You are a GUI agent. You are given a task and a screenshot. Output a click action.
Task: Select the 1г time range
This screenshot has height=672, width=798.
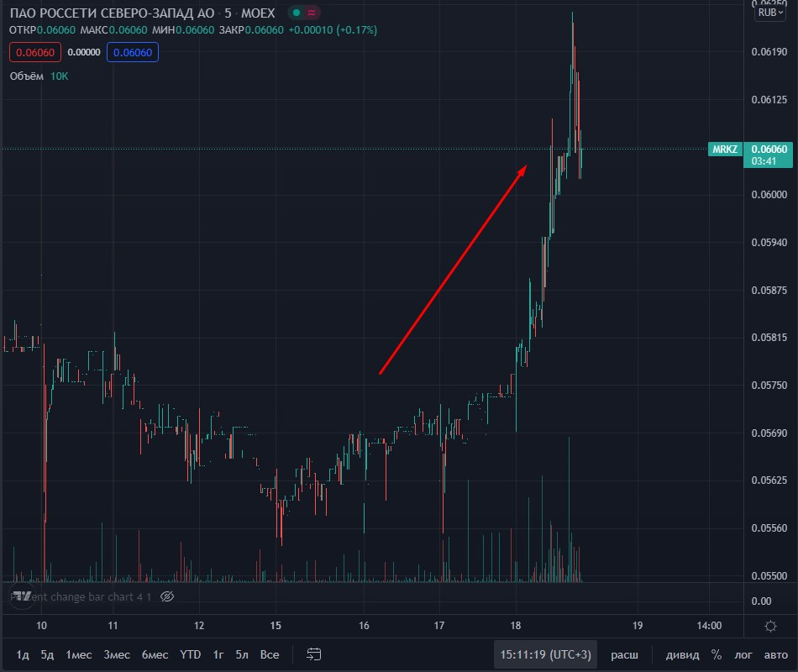(218, 654)
